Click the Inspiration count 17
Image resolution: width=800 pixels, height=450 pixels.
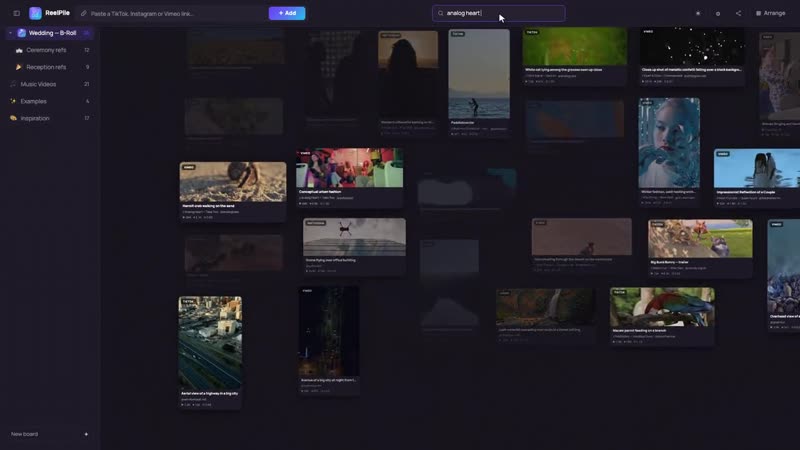pos(87,118)
